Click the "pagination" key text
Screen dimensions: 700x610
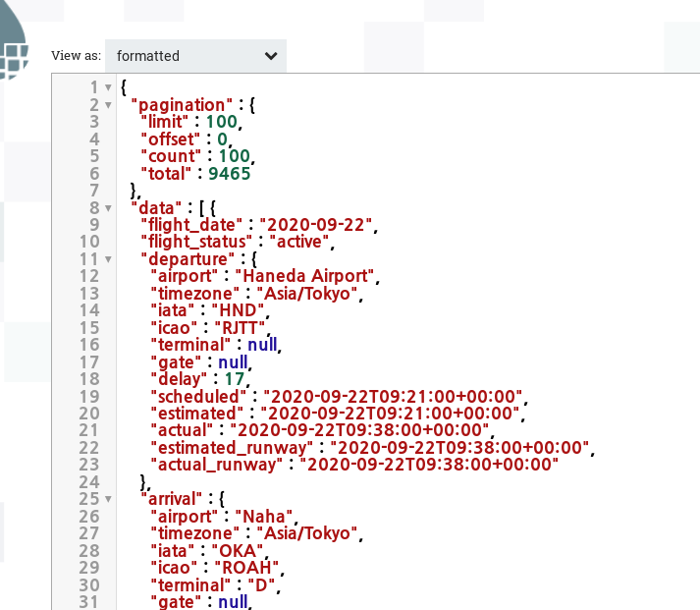[182, 105]
